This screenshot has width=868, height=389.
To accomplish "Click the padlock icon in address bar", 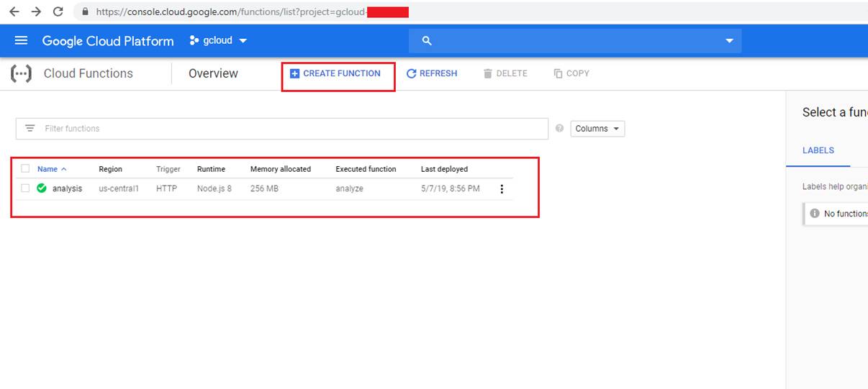I will click(x=86, y=12).
